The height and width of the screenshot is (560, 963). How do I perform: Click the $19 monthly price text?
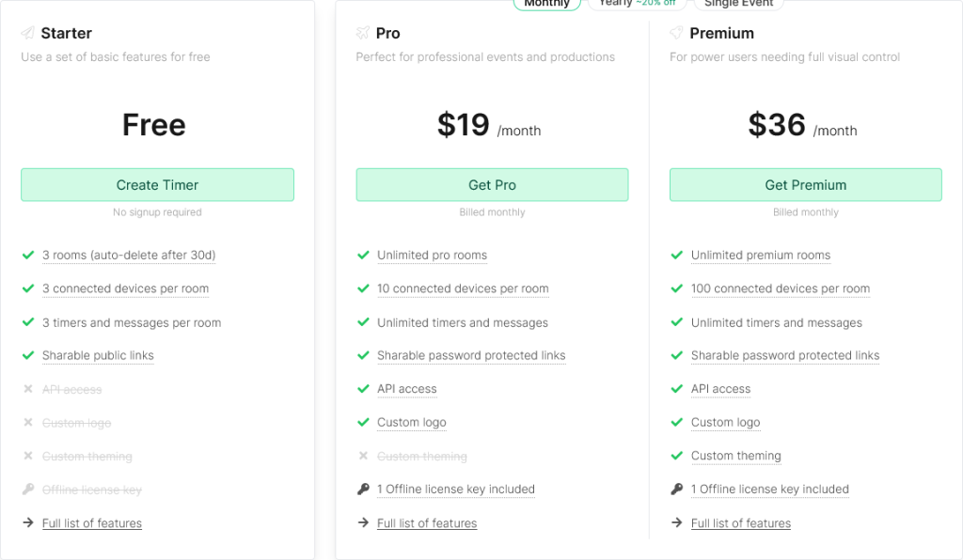click(465, 125)
